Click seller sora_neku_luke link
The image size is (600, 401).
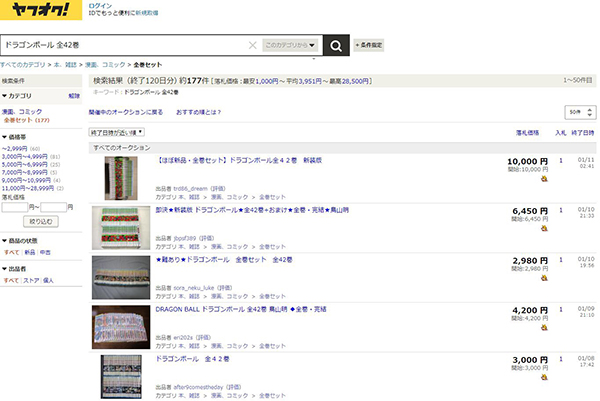[194, 288]
